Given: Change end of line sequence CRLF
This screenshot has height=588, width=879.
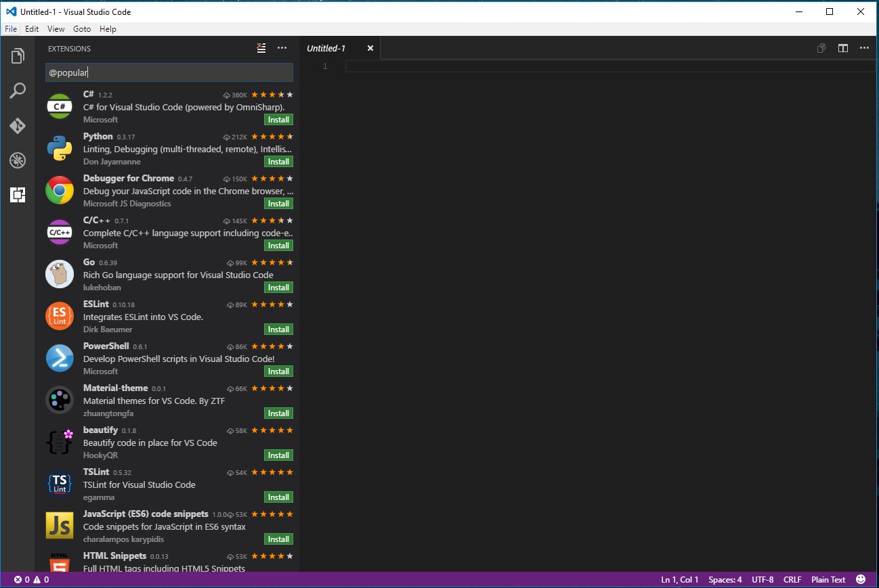Looking at the screenshot, I should click(792, 579).
